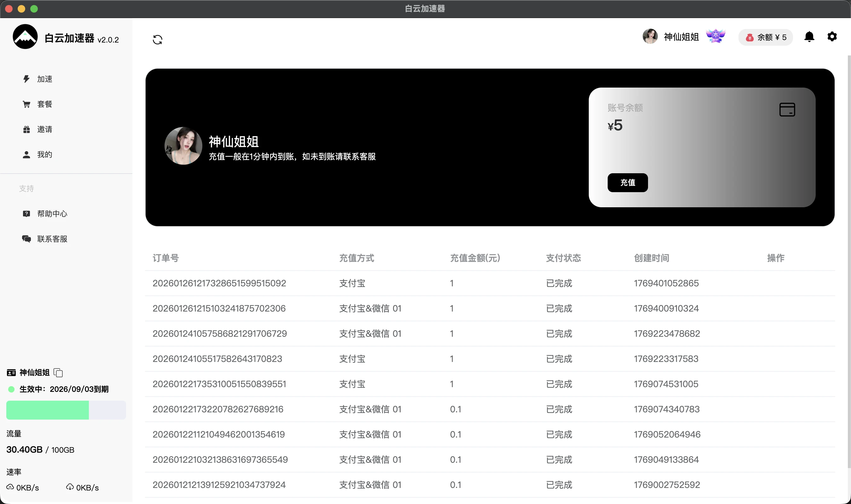Click the 余额 ¥ 5 balance pill
This screenshot has width=851, height=504.
point(766,37)
